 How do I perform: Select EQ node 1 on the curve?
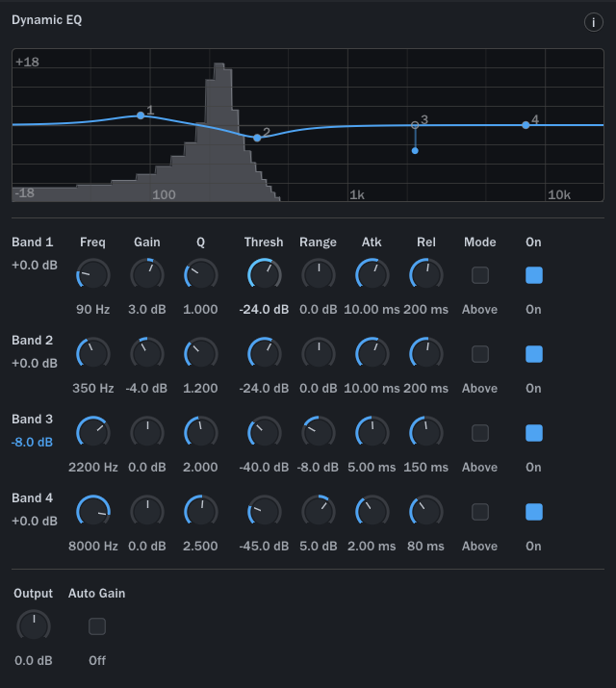141,115
